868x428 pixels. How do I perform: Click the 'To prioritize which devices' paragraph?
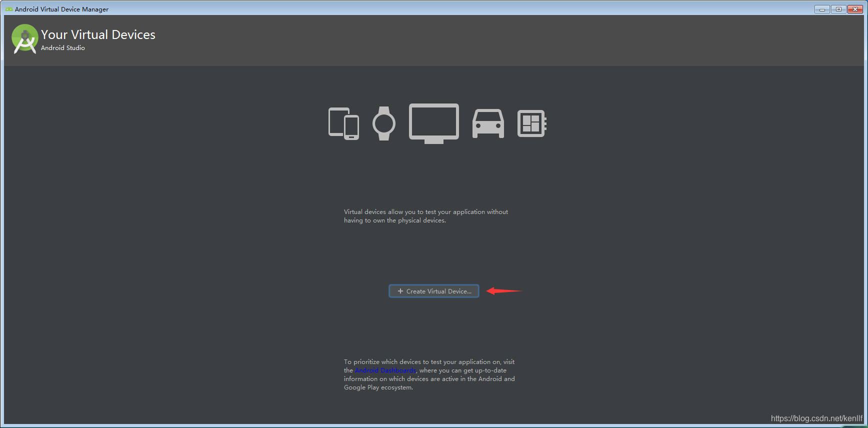(x=429, y=374)
